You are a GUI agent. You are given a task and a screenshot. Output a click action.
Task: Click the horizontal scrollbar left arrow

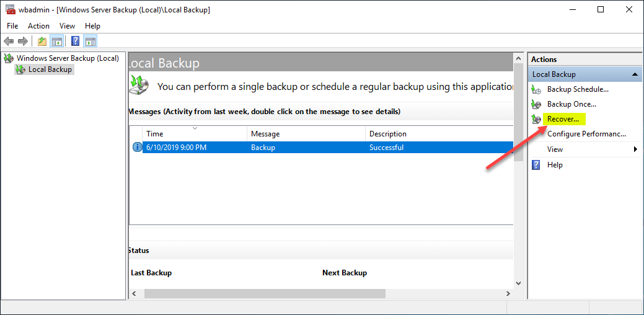coord(133,294)
